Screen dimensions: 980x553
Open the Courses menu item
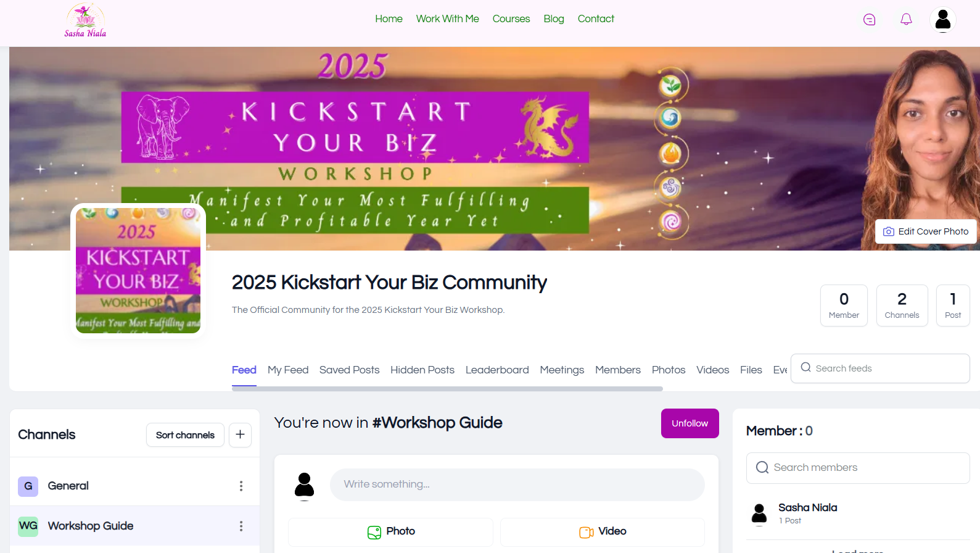(511, 19)
